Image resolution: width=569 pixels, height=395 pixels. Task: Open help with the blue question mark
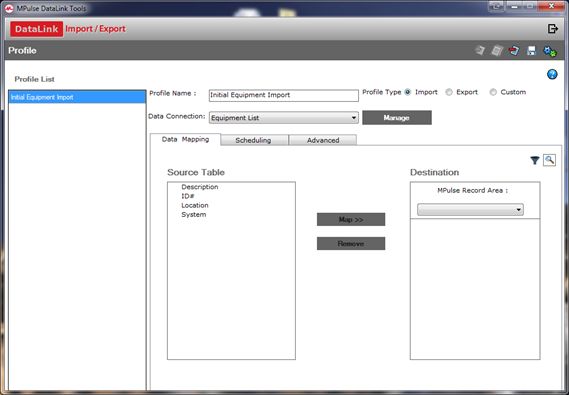[552, 74]
